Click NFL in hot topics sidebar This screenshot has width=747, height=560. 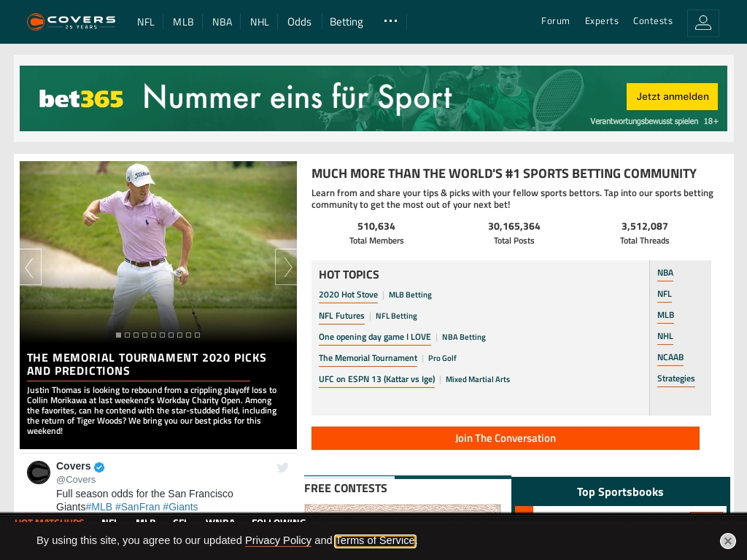pos(664,294)
